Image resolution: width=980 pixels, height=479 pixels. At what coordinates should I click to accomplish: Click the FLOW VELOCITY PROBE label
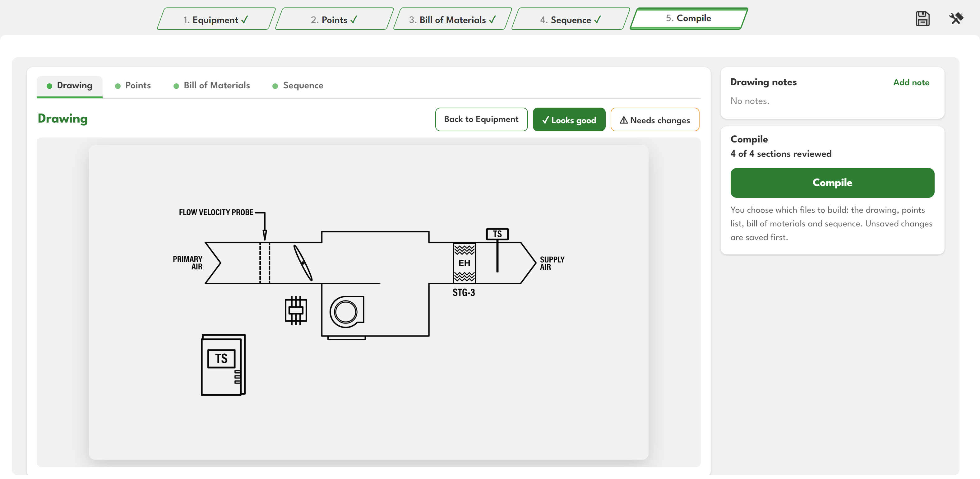click(216, 212)
